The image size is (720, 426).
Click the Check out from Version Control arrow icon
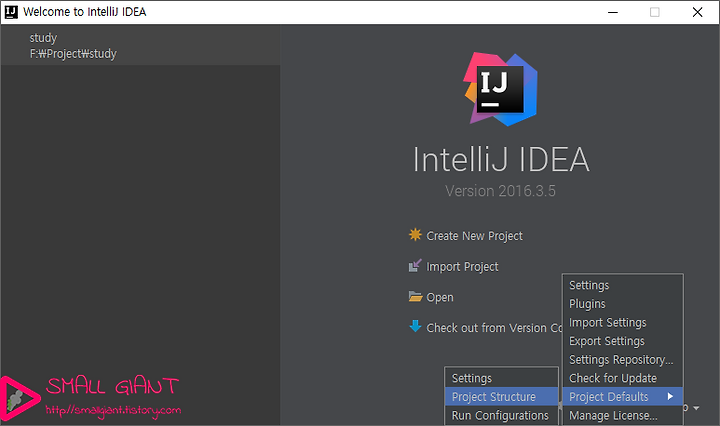tap(415, 326)
